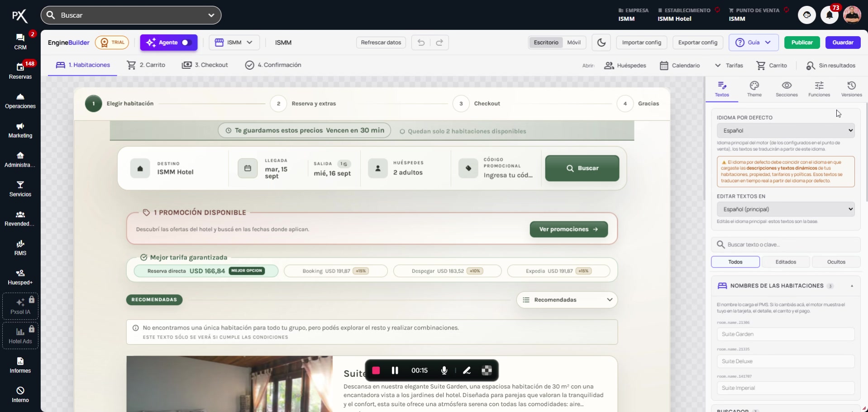This screenshot has height=412, width=868.
Task: Click the green Buscar search button
Action: click(582, 168)
